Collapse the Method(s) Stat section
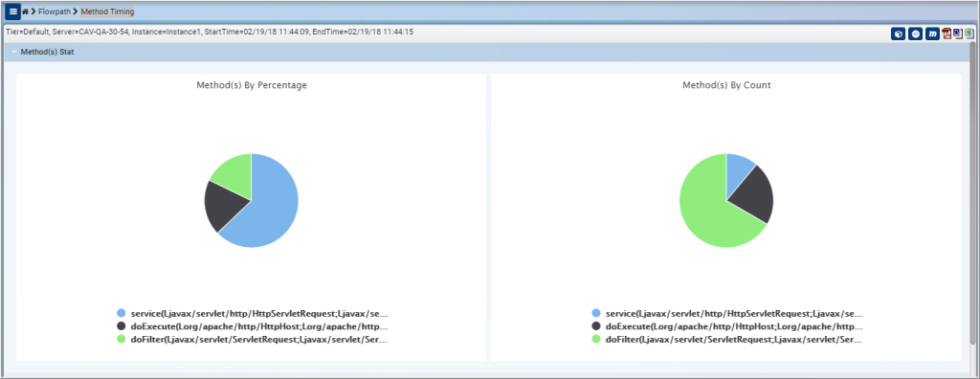The width and height of the screenshot is (980, 379). click(x=13, y=53)
